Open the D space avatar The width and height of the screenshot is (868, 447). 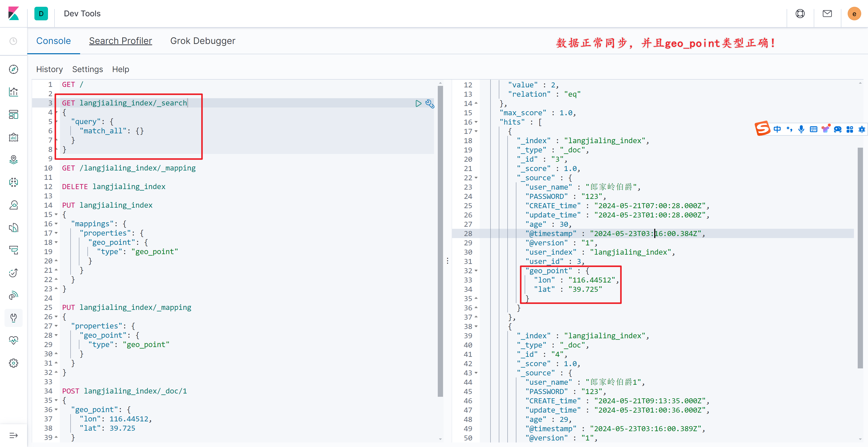click(x=41, y=14)
